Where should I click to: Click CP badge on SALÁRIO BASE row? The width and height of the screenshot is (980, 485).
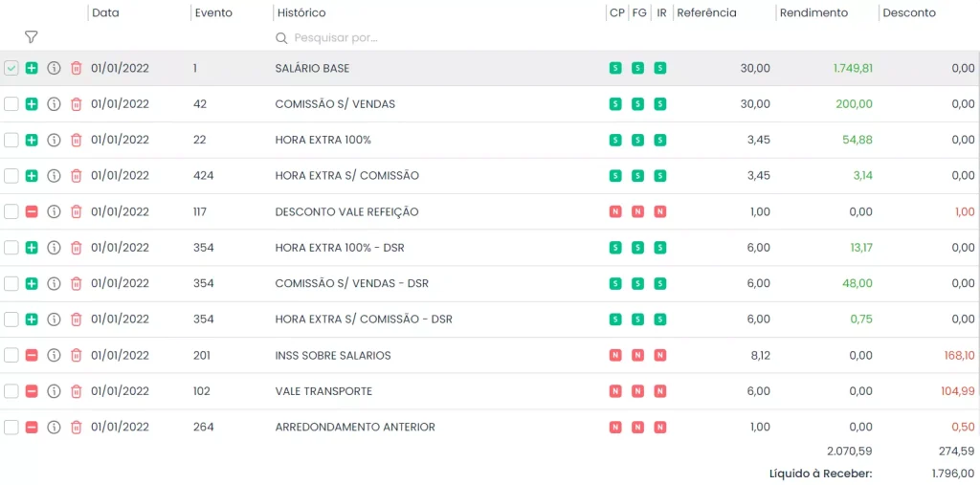pyautogui.click(x=615, y=68)
